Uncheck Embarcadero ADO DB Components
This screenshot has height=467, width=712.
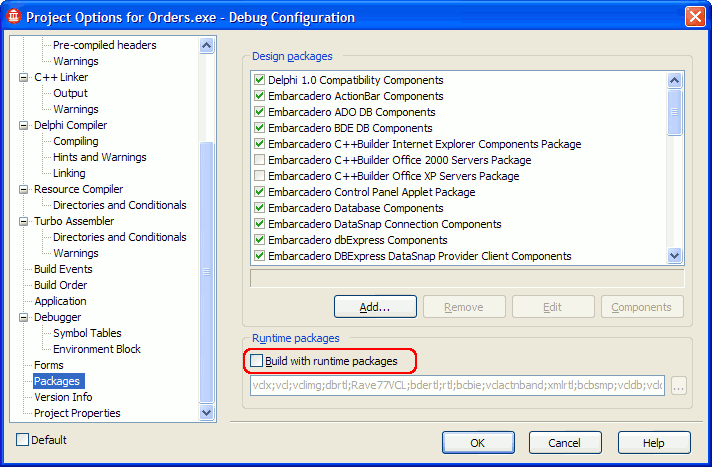point(260,112)
